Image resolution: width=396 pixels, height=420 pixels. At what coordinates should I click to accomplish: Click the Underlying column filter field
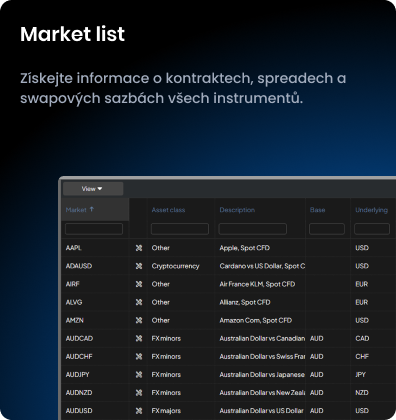[x=372, y=229]
